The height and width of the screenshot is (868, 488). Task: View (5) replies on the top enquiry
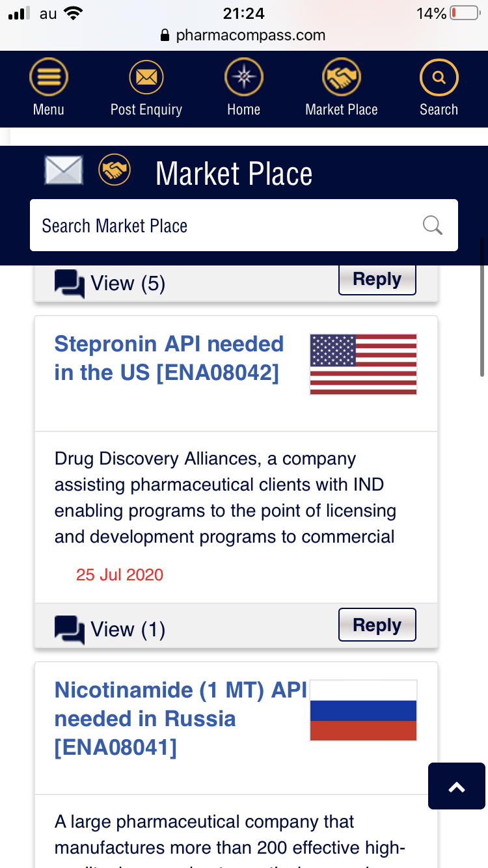(x=128, y=284)
